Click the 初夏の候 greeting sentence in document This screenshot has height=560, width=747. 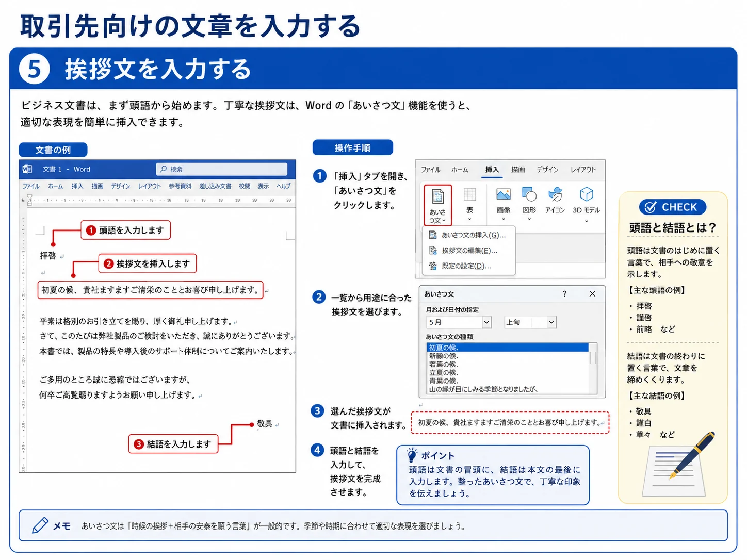coord(150,290)
